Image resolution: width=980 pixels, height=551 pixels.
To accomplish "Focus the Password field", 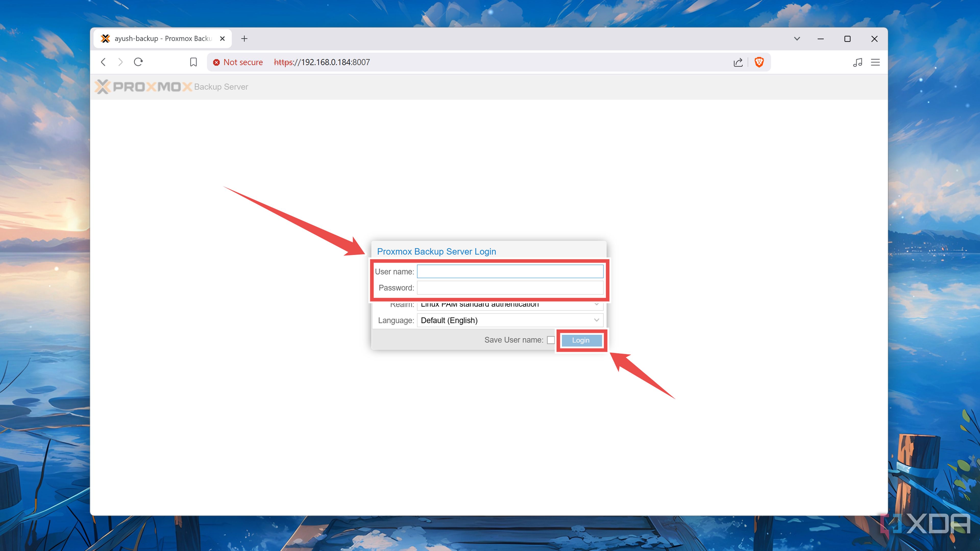I will click(510, 288).
